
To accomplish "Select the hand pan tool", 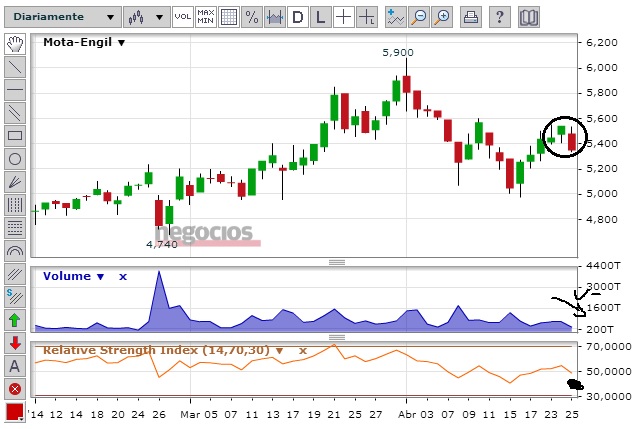I will point(15,44).
